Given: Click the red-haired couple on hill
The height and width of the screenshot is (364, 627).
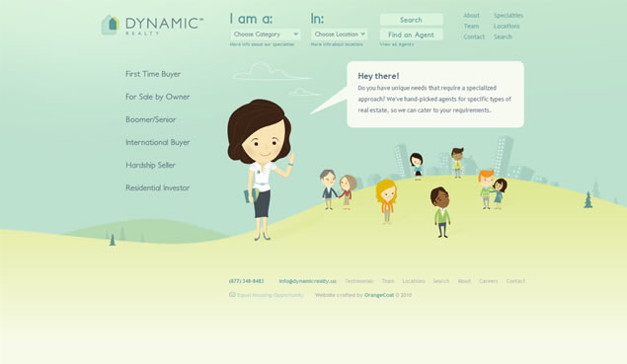Looking at the screenshot, I should pos(493,189).
